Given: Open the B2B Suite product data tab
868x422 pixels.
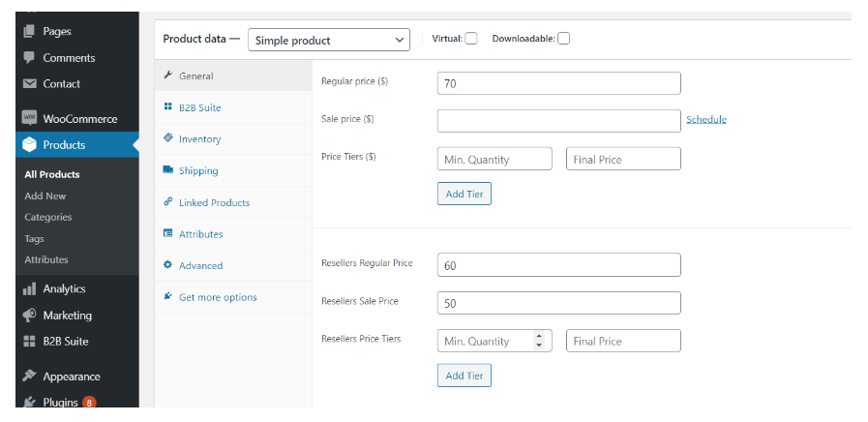Looking at the screenshot, I should (x=233, y=106).
